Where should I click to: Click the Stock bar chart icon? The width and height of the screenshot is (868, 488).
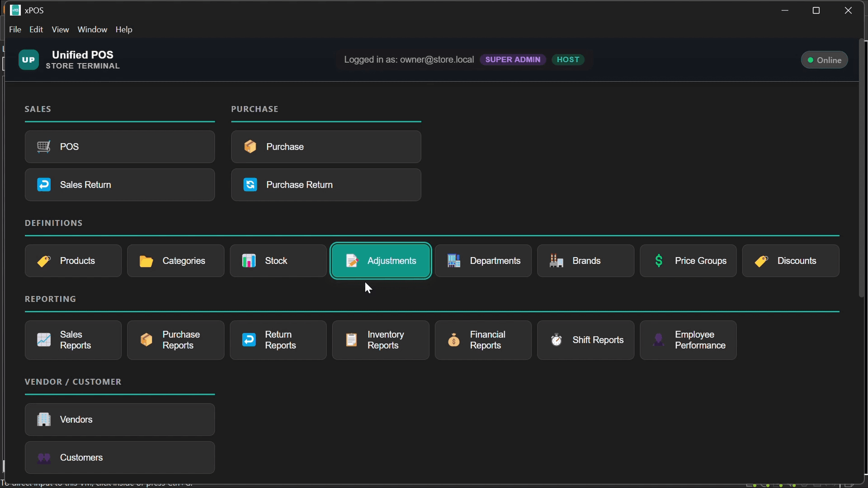(x=249, y=261)
